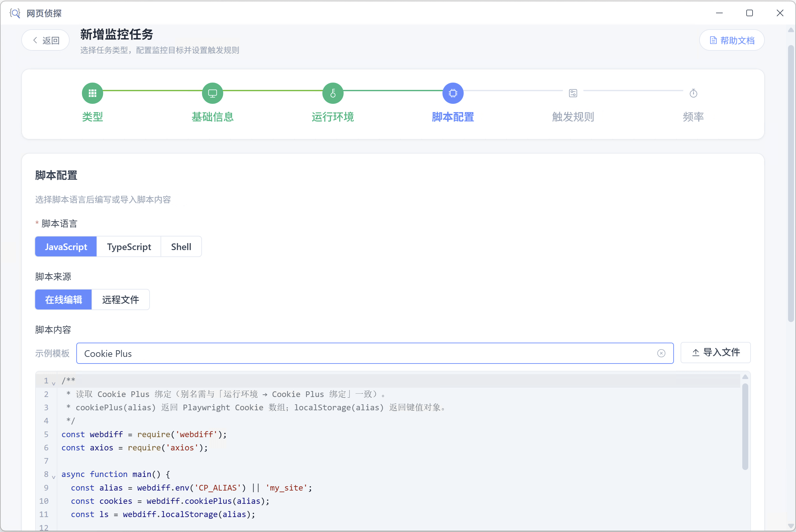The image size is (796, 532).
Task: Select TypeScript as script language
Action: tap(129, 247)
